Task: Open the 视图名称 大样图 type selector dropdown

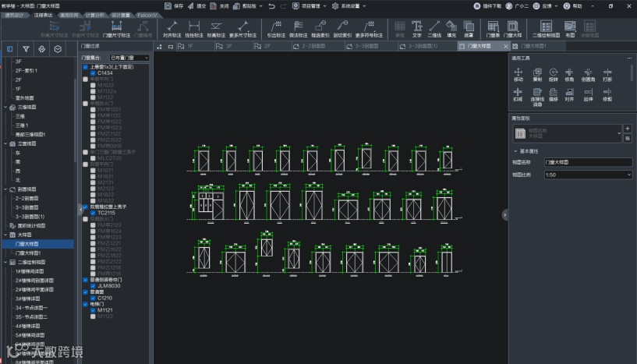Action: [x=568, y=133]
